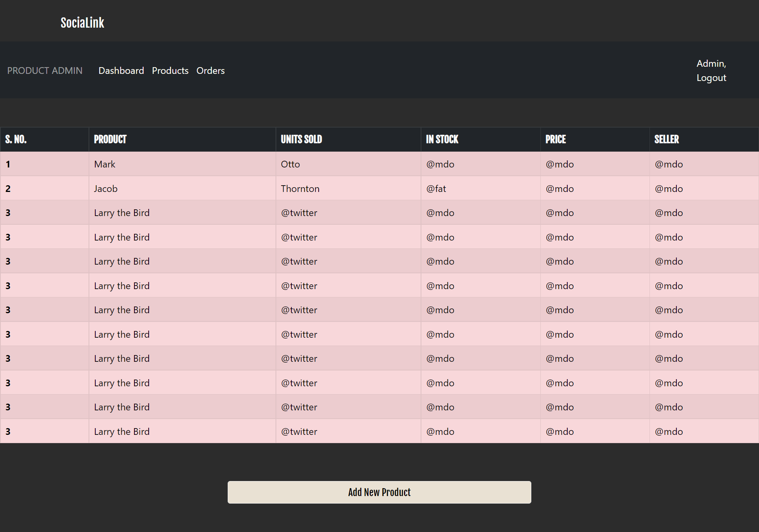Click the IN STOCK column header
This screenshot has height=532, width=759.
(x=442, y=139)
